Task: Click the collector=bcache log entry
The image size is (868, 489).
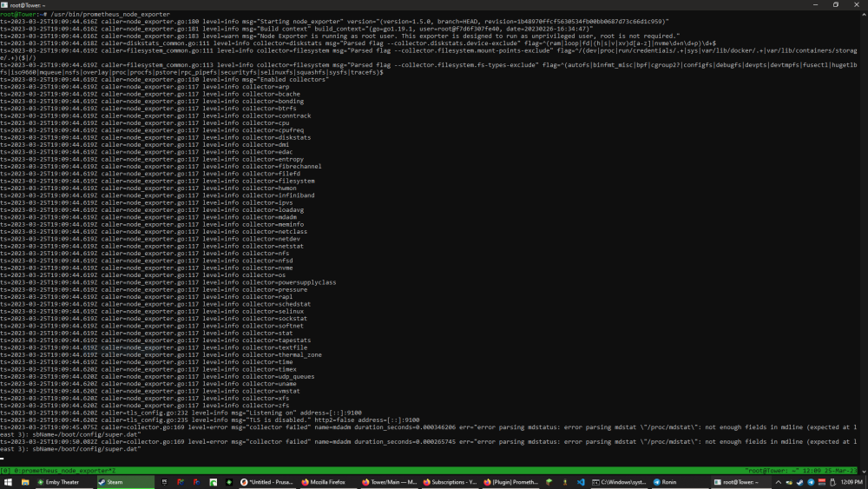Action: click(x=150, y=94)
